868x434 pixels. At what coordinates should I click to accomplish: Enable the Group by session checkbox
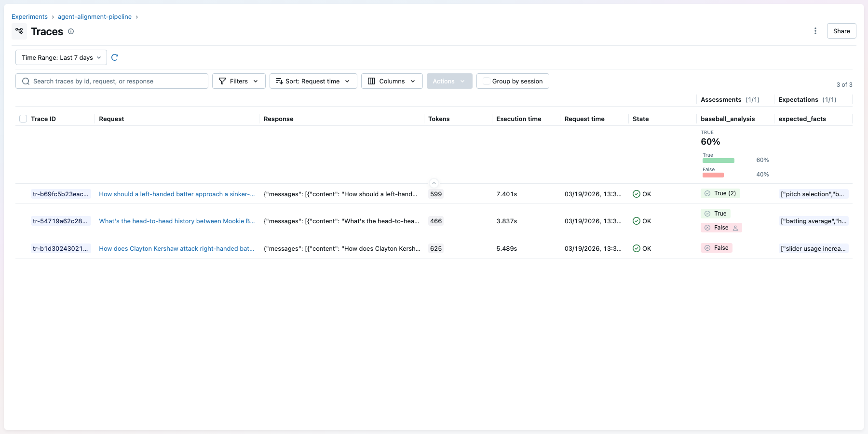486,81
